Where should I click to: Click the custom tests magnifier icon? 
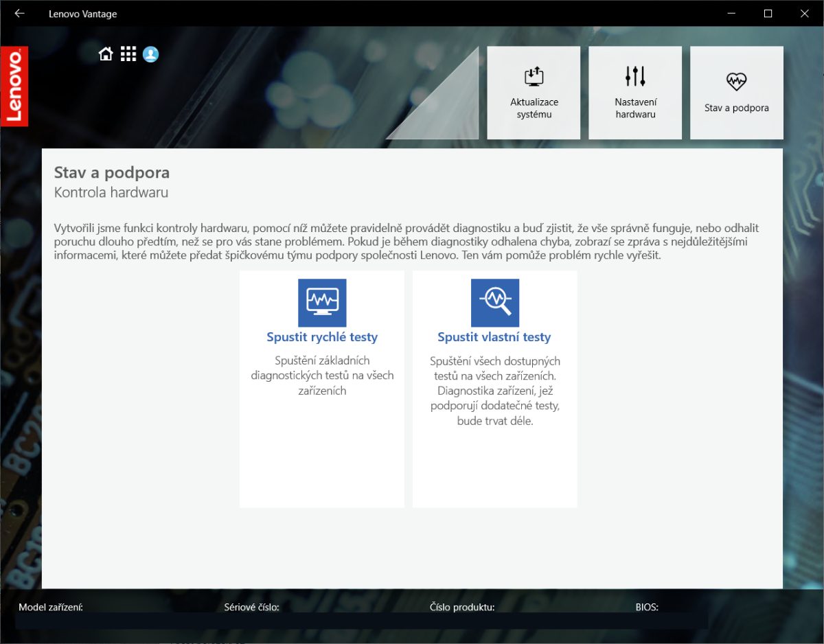coord(495,303)
